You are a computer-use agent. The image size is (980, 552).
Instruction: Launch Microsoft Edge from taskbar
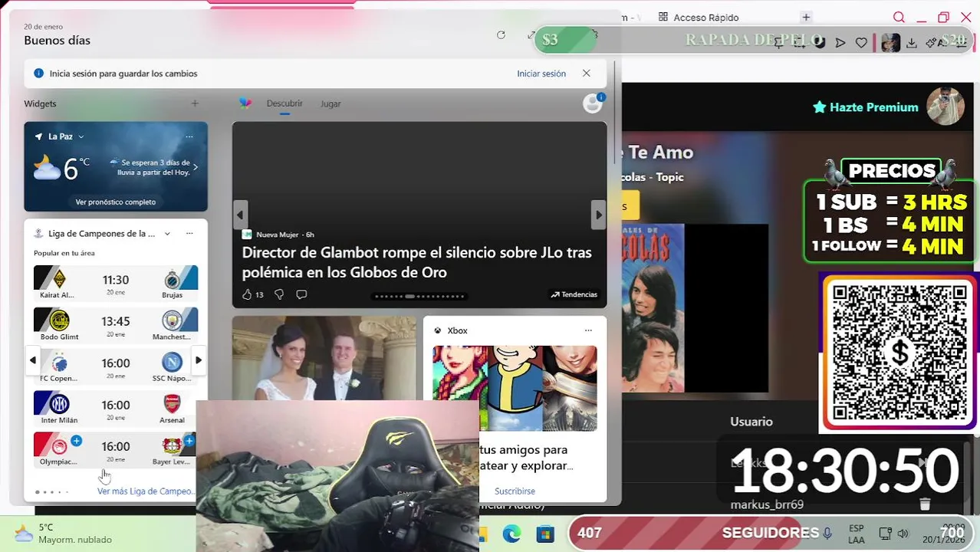pyautogui.click(x=511, y=534)
